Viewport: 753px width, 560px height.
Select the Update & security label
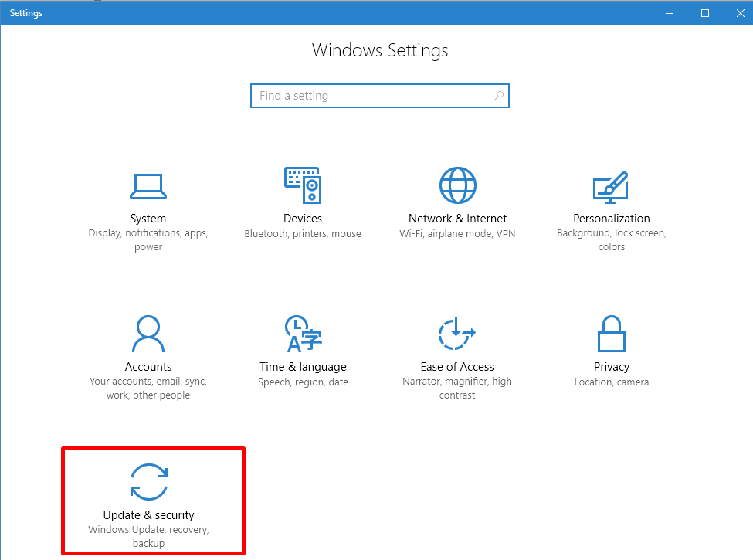point(149,515)
